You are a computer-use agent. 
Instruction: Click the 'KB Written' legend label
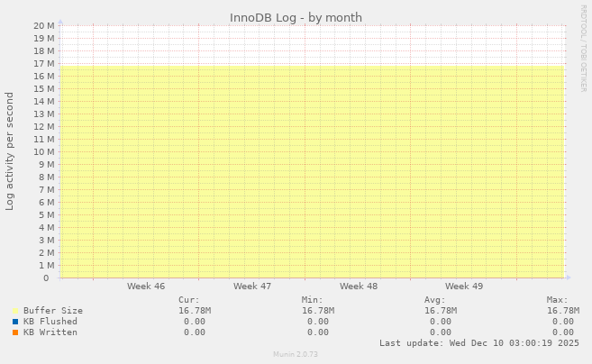point(50,332)
